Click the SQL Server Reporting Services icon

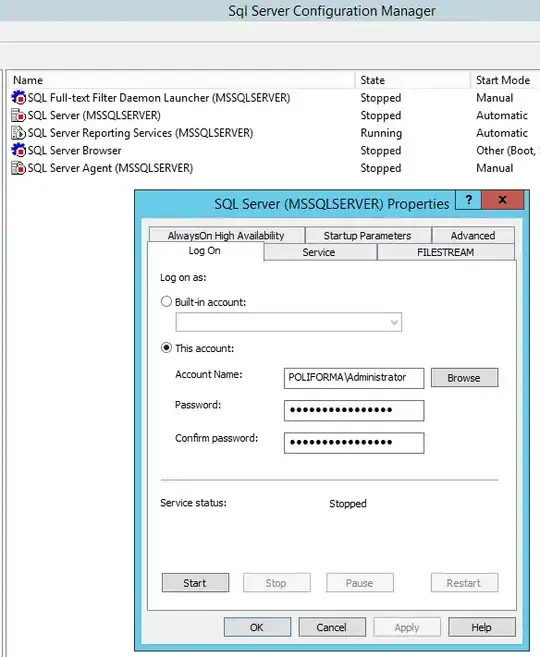18,133
